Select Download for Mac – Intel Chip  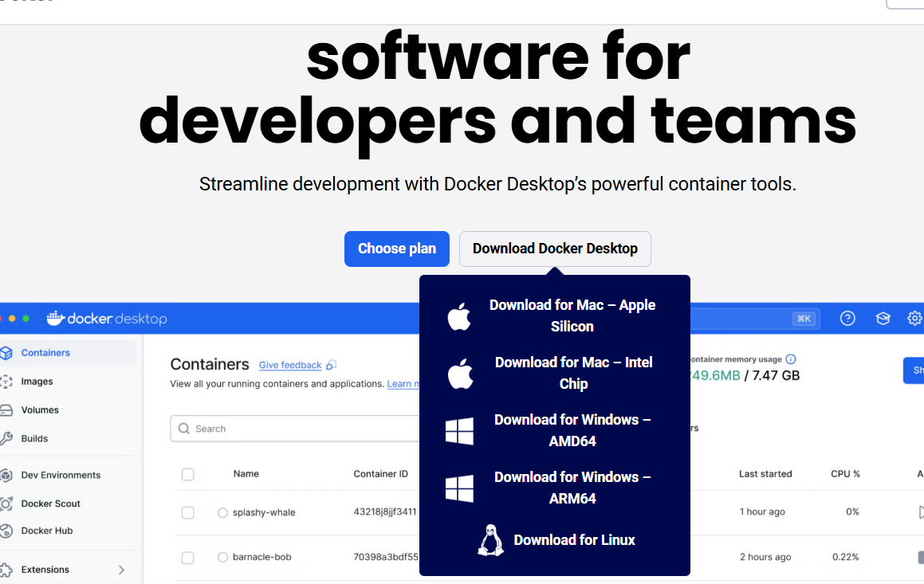click(573, 373)
